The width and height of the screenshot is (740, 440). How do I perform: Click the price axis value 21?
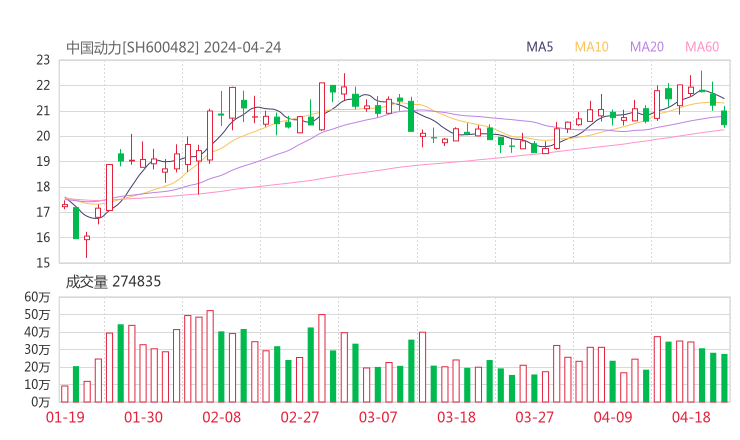click(x=43, y=111)
